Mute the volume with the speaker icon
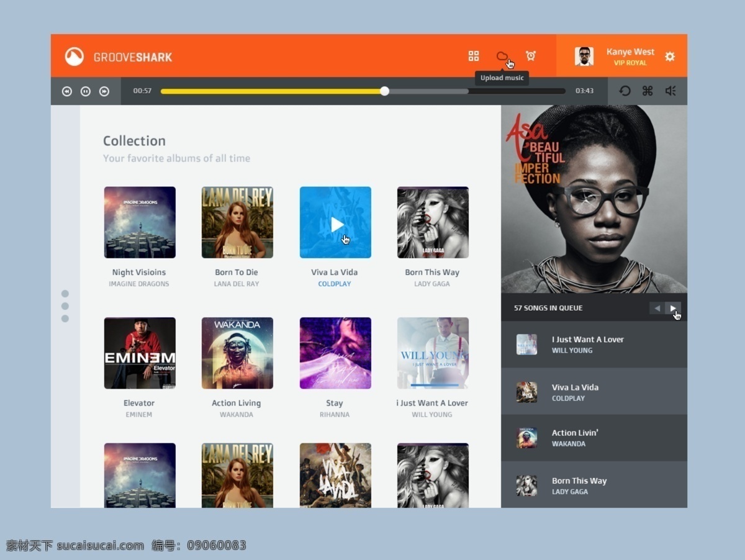Viewport: 745px width, 560px height. click(x=670, y=91)
